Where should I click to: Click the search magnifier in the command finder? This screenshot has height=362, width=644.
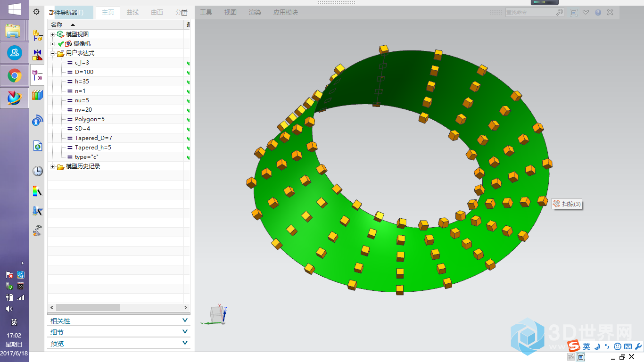coord(559,12)
